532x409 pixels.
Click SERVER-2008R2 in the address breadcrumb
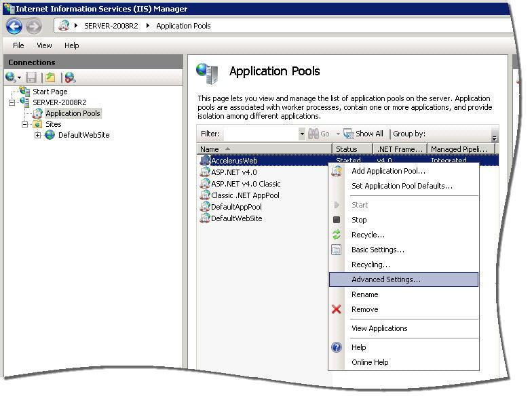[x=111, y=26]
